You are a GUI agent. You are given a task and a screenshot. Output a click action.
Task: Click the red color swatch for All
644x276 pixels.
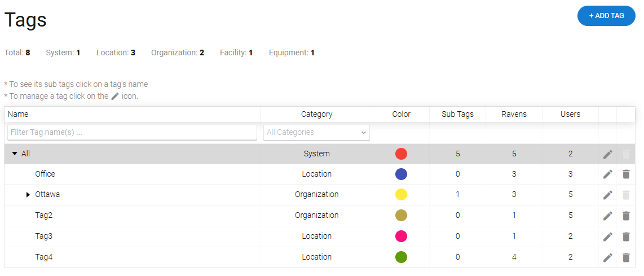pos(401,154)
